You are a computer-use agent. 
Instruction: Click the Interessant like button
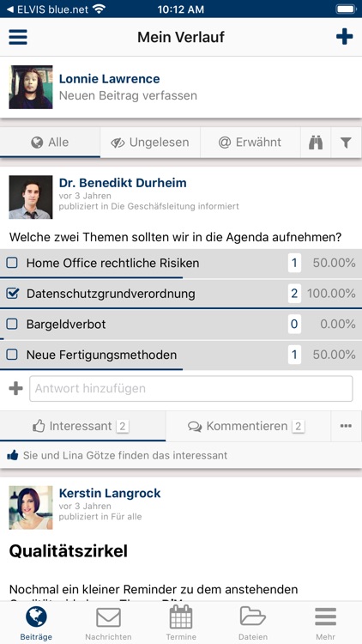[83, 426]
